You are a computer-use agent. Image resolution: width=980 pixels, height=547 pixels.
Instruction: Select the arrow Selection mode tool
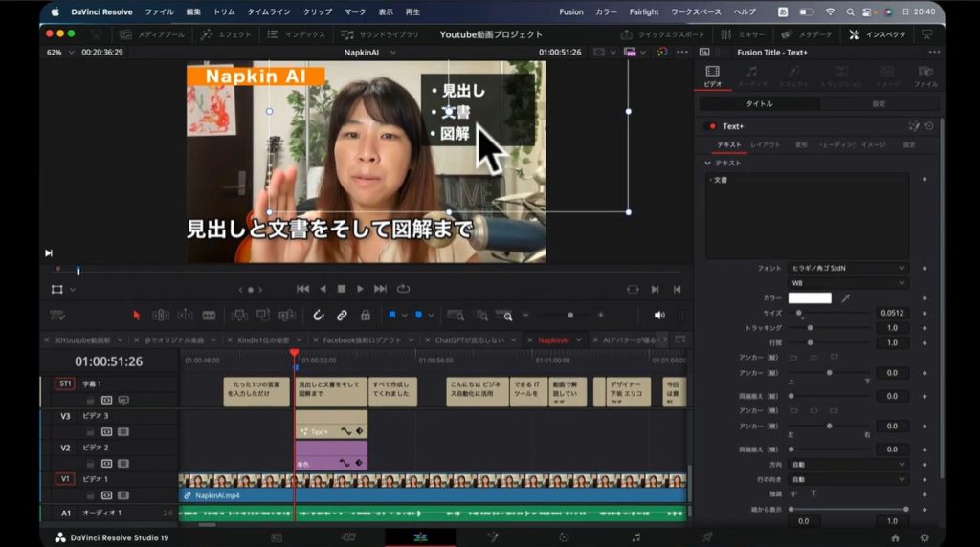pos(136,315)
